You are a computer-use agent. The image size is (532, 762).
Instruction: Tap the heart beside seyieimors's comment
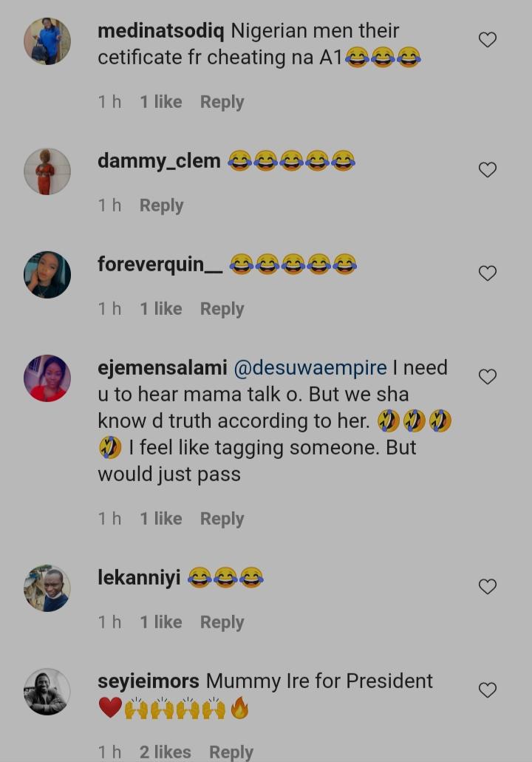tap(488, 690)
